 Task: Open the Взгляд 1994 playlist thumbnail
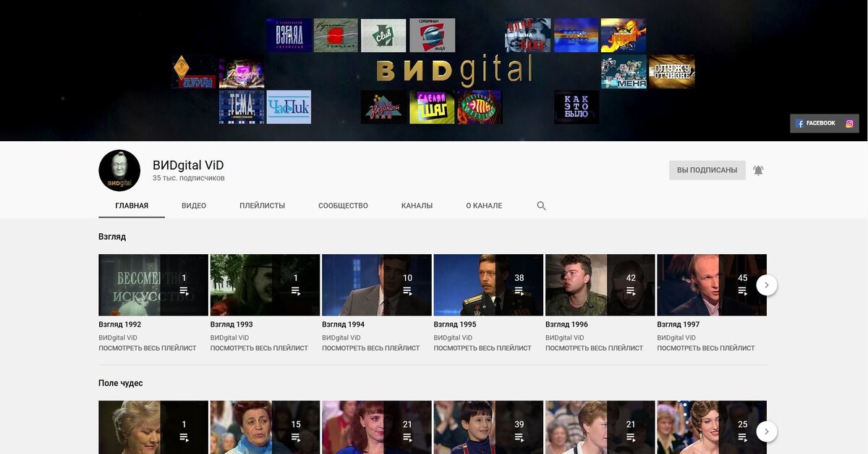coord(377,285)
